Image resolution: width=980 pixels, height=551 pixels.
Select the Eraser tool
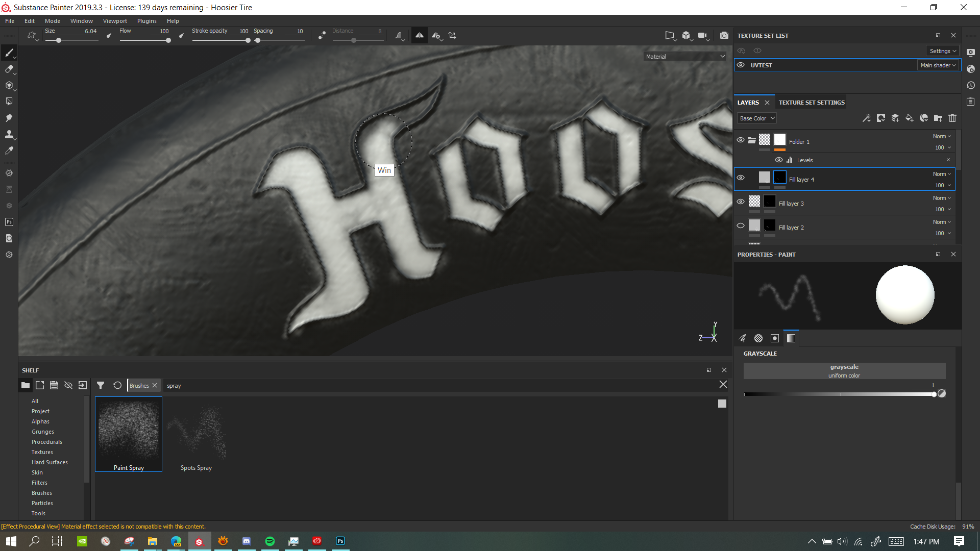click(9, 69)
